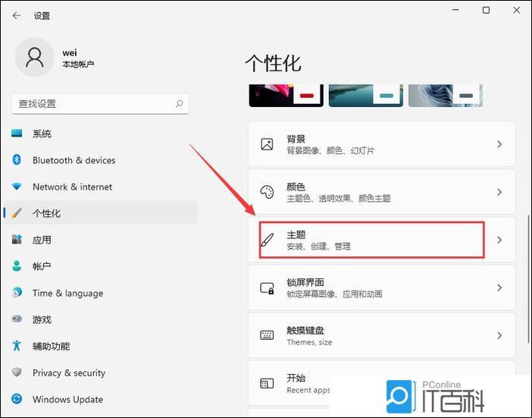The image size is (532, 418).
Task: Expand the 触摸键盘 row chevron
Action: (499, 336)
